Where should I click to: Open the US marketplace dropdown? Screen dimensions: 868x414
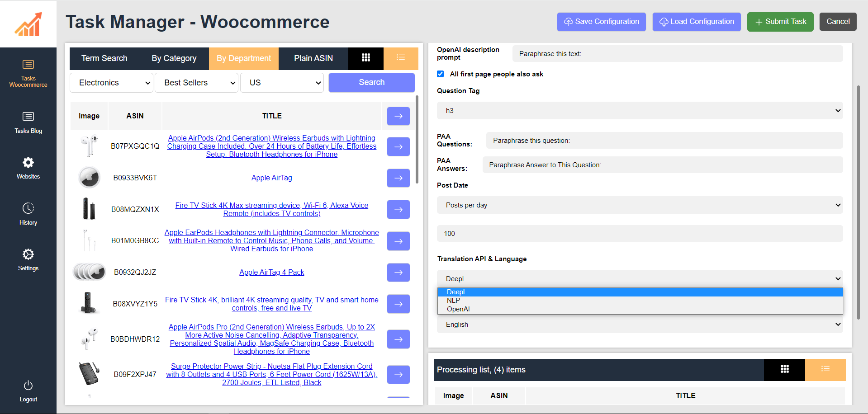coord(282,83)
